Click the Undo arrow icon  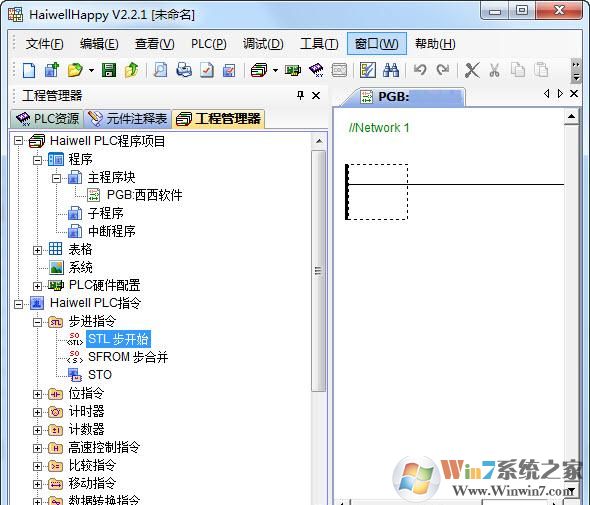(420, 70)
